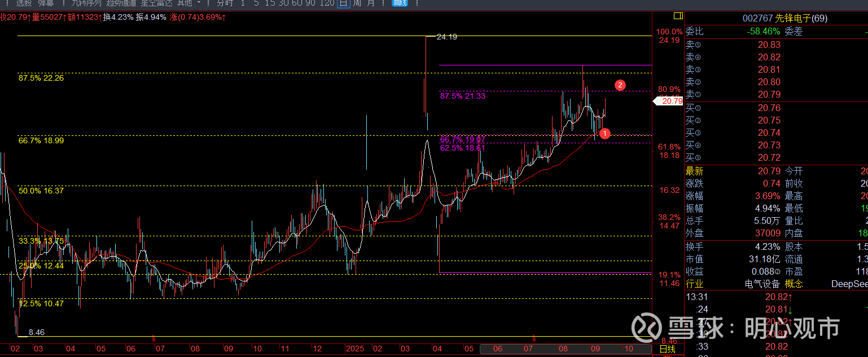Click red annotation marker number 2

pos(620,85)
